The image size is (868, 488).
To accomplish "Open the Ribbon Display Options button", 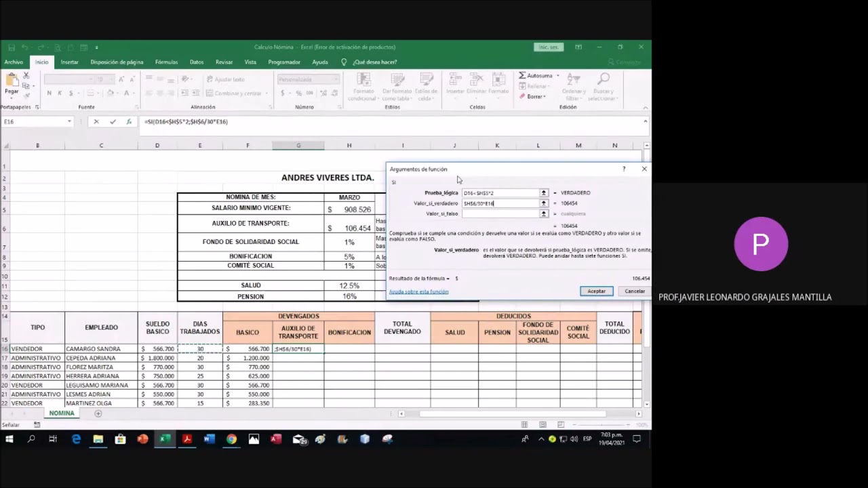I will [578, 47].
